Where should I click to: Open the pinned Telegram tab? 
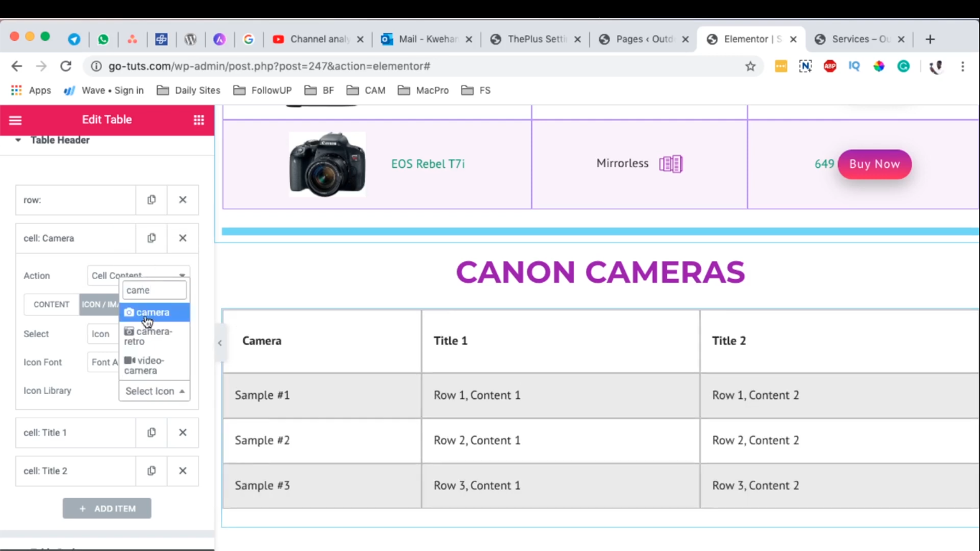point(74,39)
